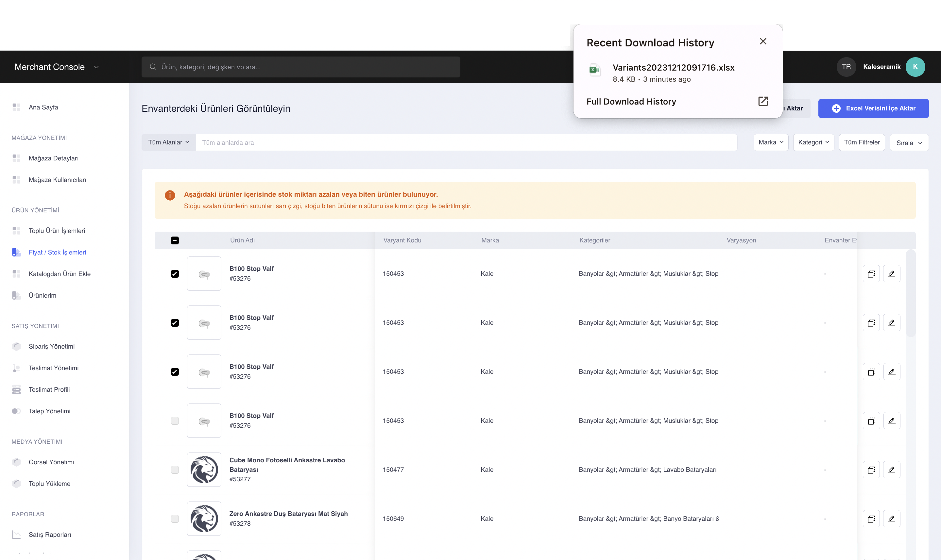Open the Sırala sort dropdown
Image resolution: width=941 pixels, height=560 pixels.
point(909,143)
